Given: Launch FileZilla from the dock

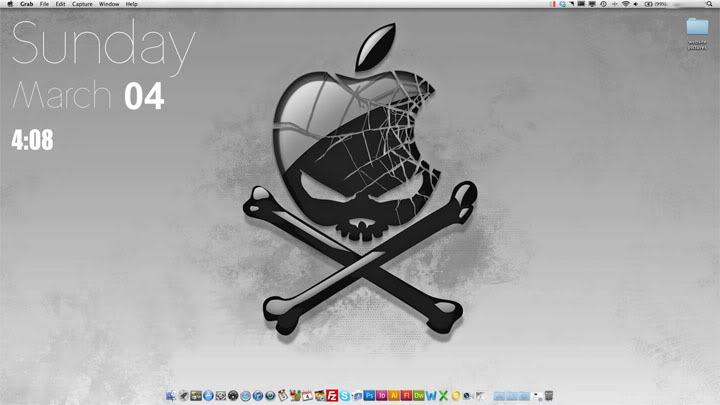Looking at the screenshot, I should 332,395.
